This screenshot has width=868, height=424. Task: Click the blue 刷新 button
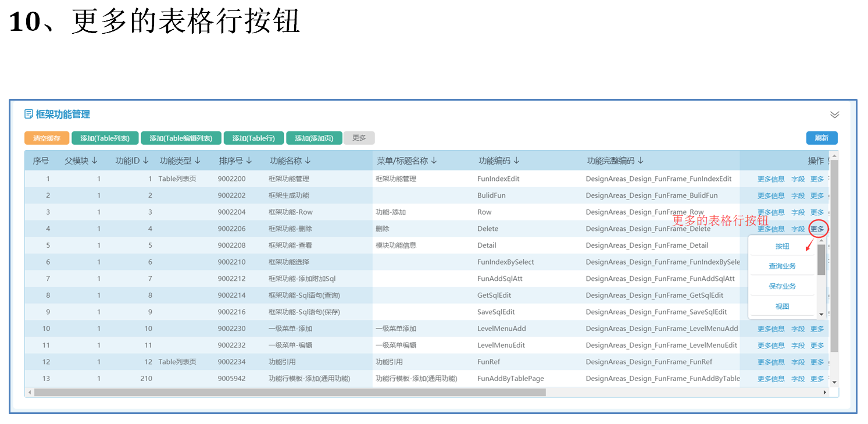coord(821,138)
